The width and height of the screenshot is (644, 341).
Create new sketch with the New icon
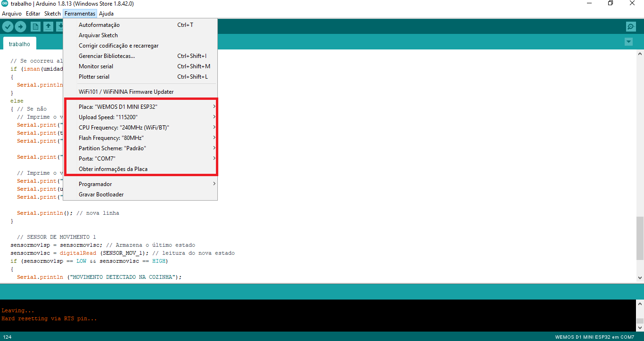tap(36, 27)
